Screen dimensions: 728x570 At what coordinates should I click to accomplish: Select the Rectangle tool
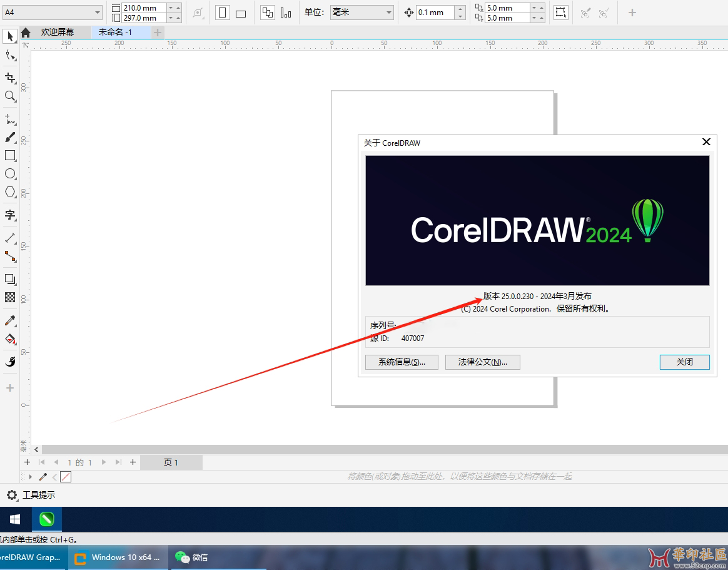point(10,156)
